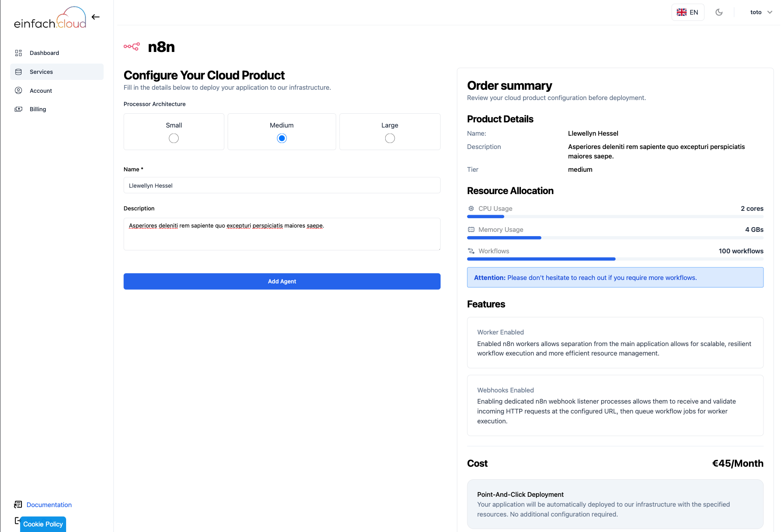
Task: Toggle dark mode with the moon icon
Action: (x=719, y=12)
